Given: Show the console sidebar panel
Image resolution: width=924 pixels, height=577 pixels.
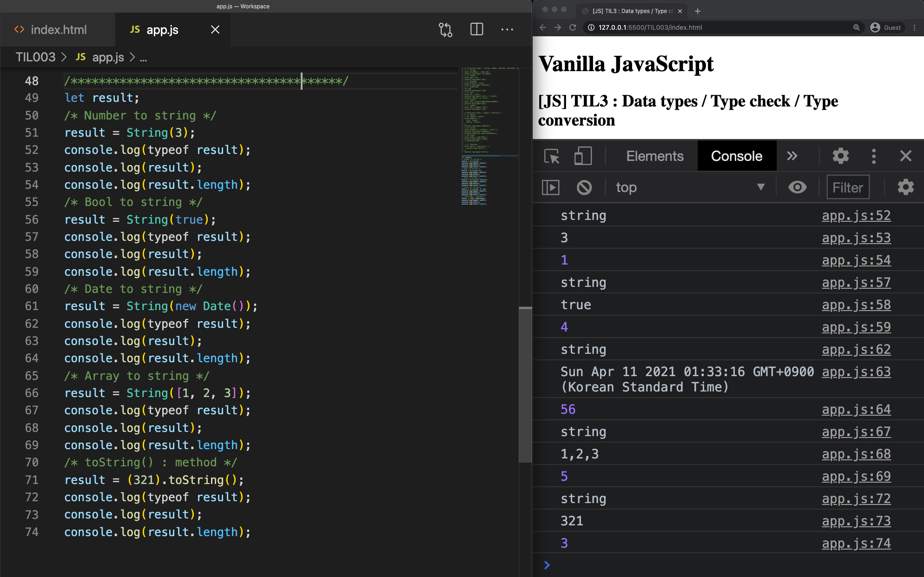Looking at the screenshot, I should 551,187.
